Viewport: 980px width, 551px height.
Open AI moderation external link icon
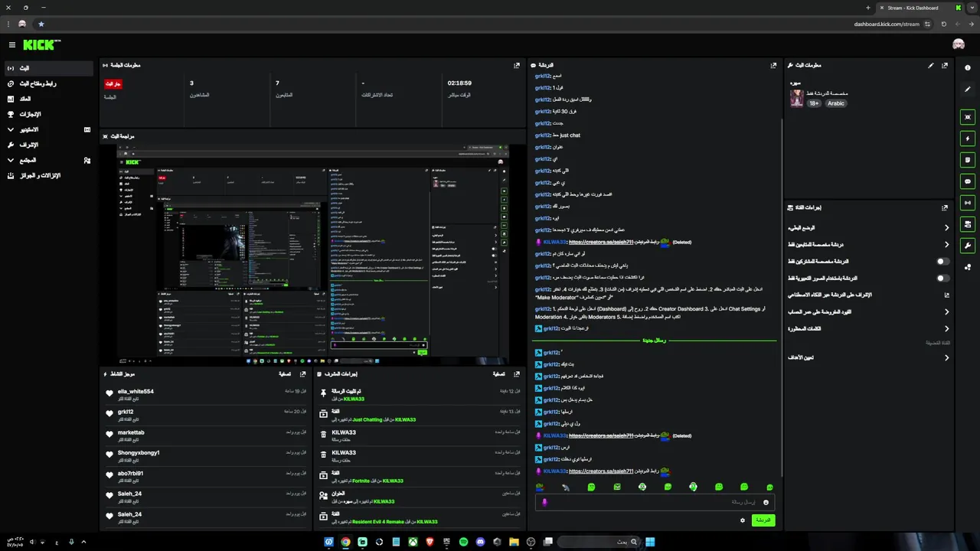946,295
